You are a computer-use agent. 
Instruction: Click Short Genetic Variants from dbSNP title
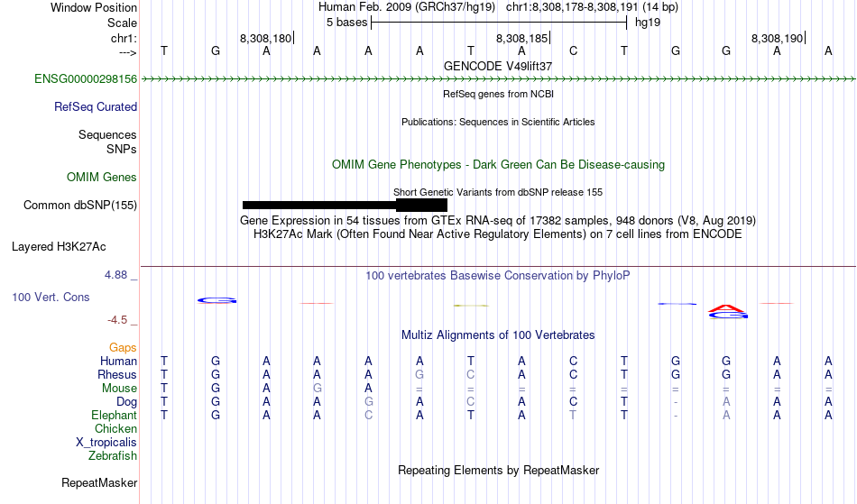tap(498, 192)
